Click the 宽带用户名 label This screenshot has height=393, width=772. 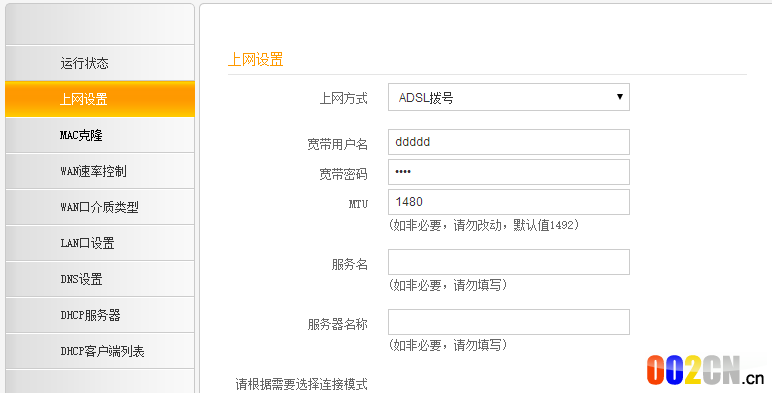click(337, 144)
